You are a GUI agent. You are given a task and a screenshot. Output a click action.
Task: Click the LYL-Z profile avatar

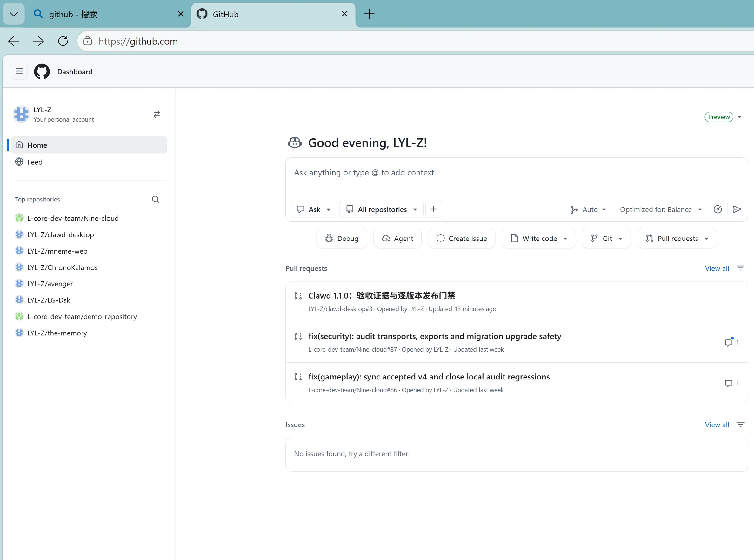(21, 114)
